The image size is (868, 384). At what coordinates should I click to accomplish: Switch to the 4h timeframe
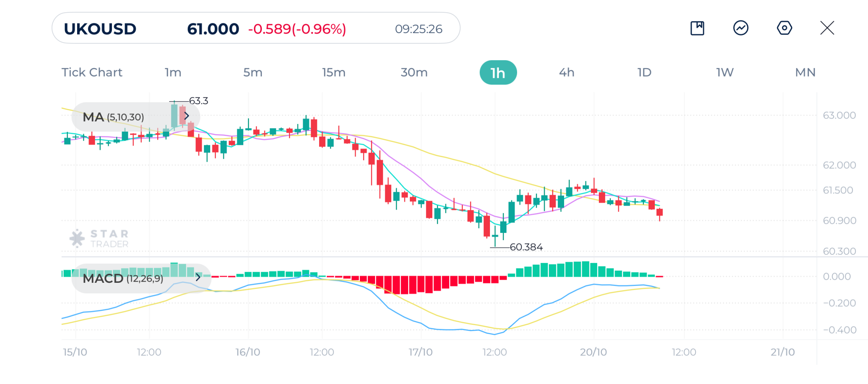[x=567, y=72]
